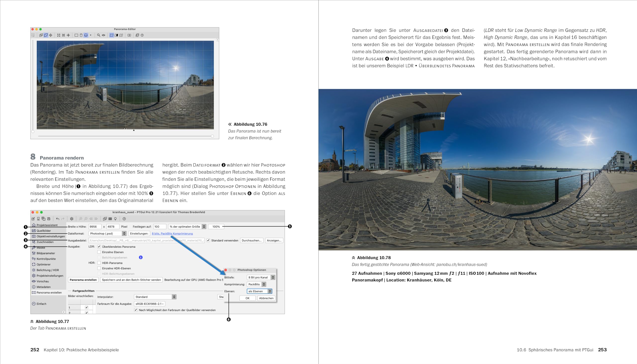
Task: Enable Einzelne HDR-Ebenen checkbox
Action: click(99, 268)
